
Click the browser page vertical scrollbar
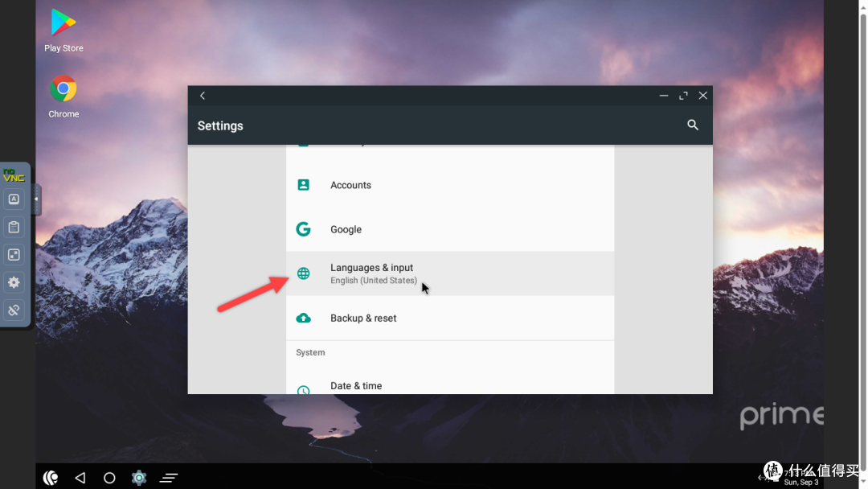(863, 244)
